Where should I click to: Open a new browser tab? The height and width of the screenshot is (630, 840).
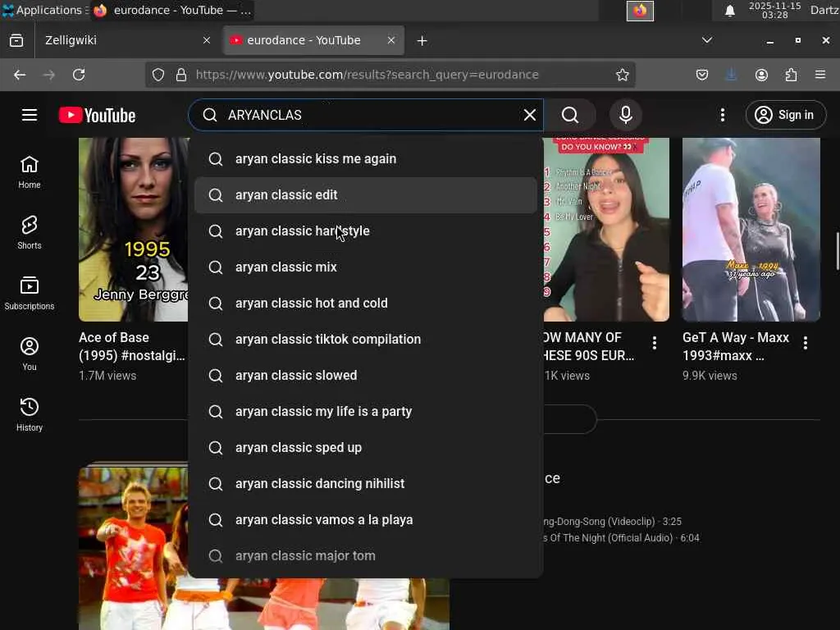click(422, 41)
